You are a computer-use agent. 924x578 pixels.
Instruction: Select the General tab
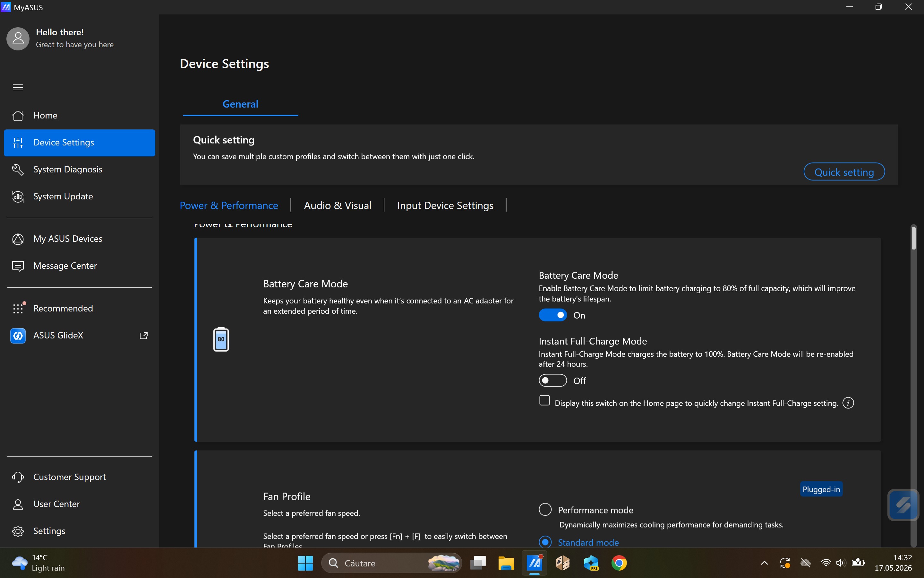tap(240, 104)
